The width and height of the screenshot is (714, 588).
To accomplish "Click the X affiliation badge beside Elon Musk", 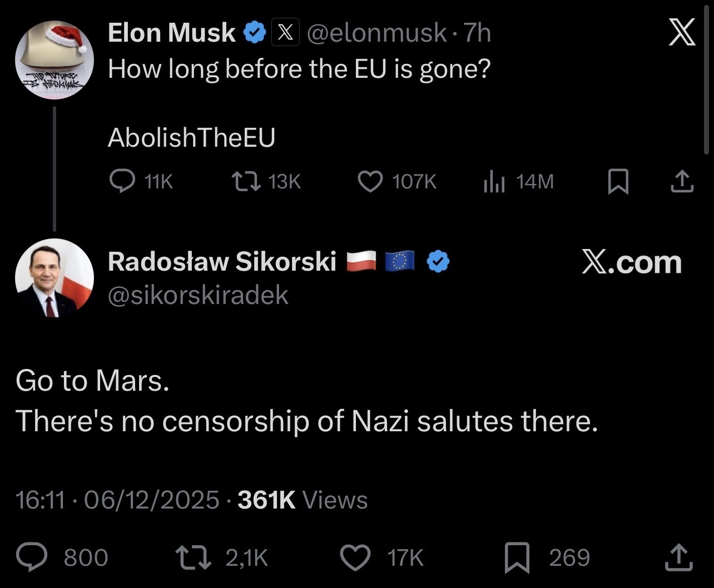I will click(285, 34).
